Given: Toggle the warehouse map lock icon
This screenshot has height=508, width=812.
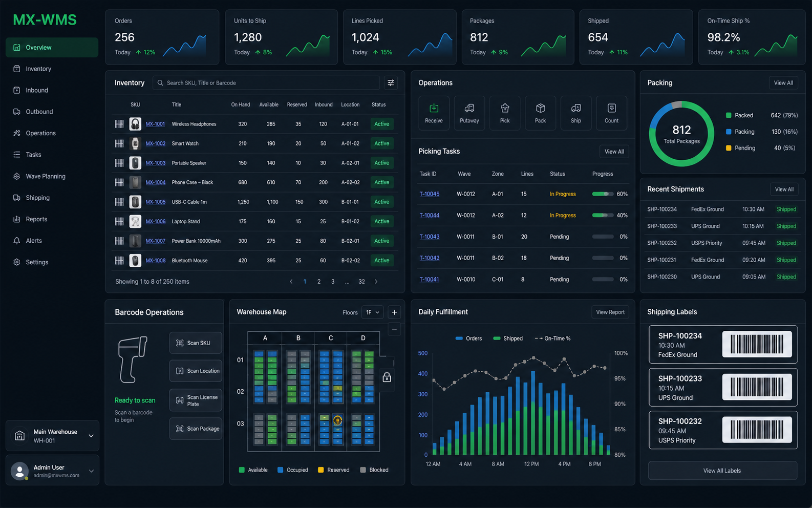Looking at the screenshot, I should [387, 377].
